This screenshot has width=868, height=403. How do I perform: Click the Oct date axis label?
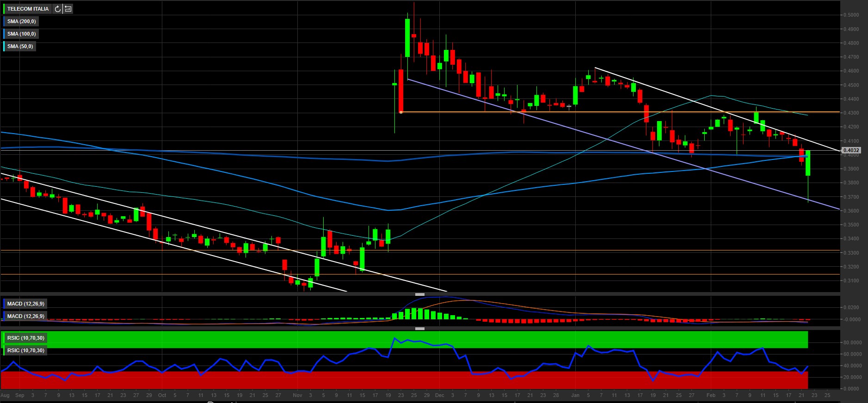point(162,395)
